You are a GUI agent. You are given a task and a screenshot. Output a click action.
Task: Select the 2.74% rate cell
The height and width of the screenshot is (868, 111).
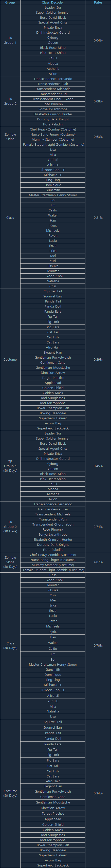98,527
